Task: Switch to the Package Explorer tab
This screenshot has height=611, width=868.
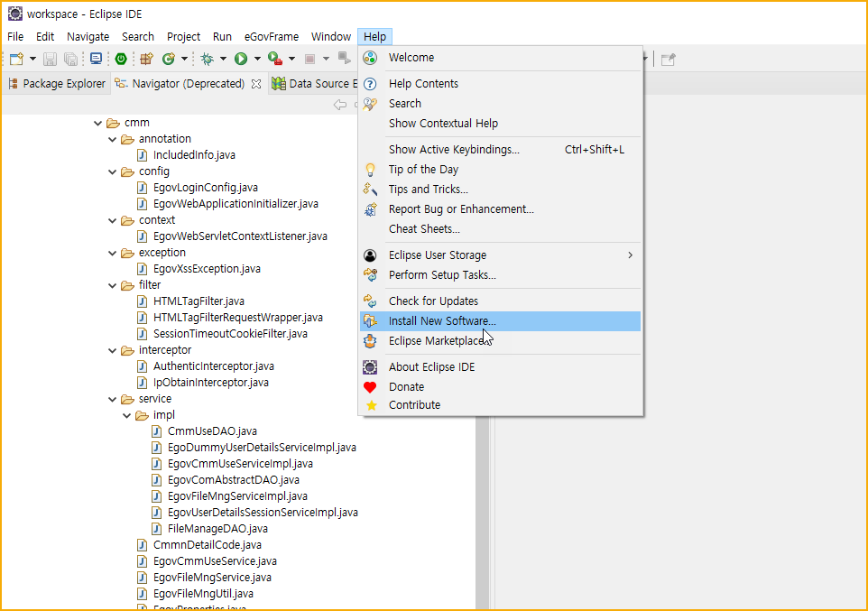Action: coord(57,84)
